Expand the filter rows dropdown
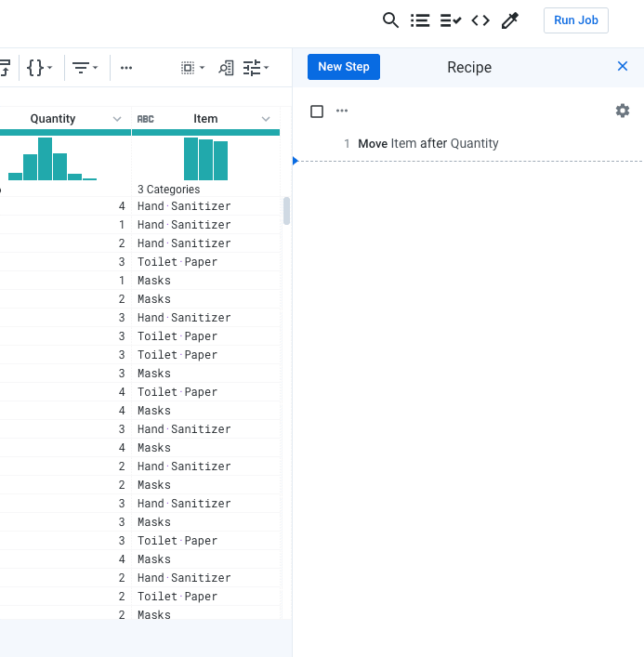This screenshot has height=657, width=644. (x=85, y=68)
